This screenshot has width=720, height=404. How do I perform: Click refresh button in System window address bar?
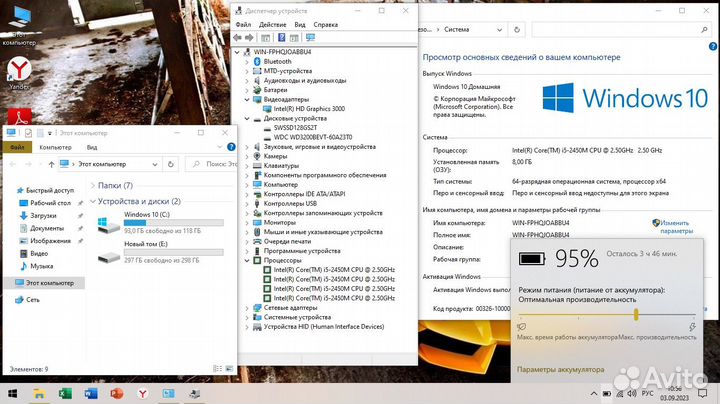coord(517,29)
